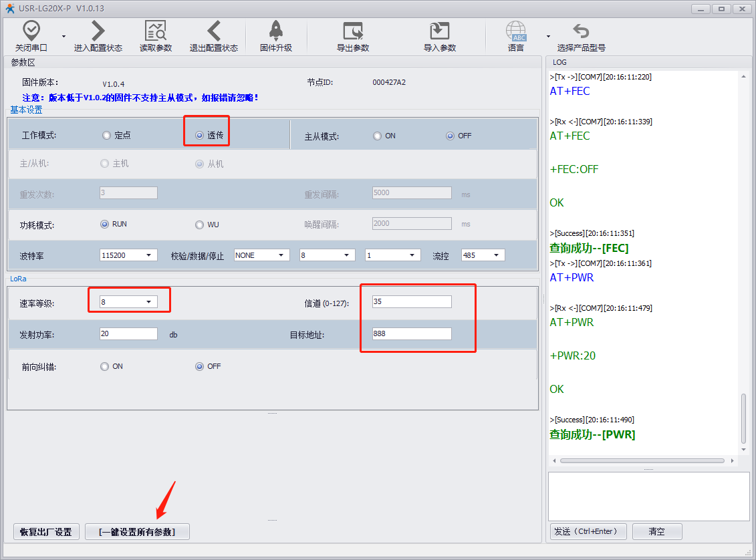Open the 固件升级 firmware upgrade rocket icon
Viewport: 756px width, 560px height.
275,31
